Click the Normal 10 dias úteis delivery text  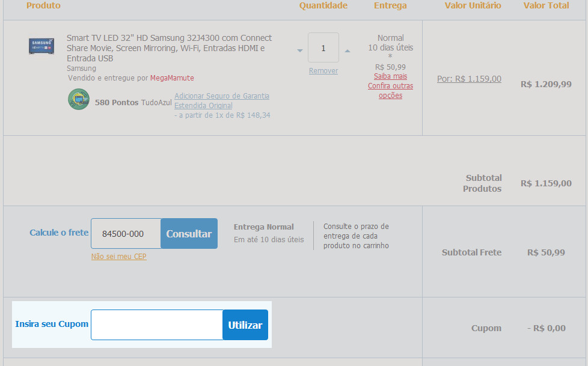click(390, 43)
